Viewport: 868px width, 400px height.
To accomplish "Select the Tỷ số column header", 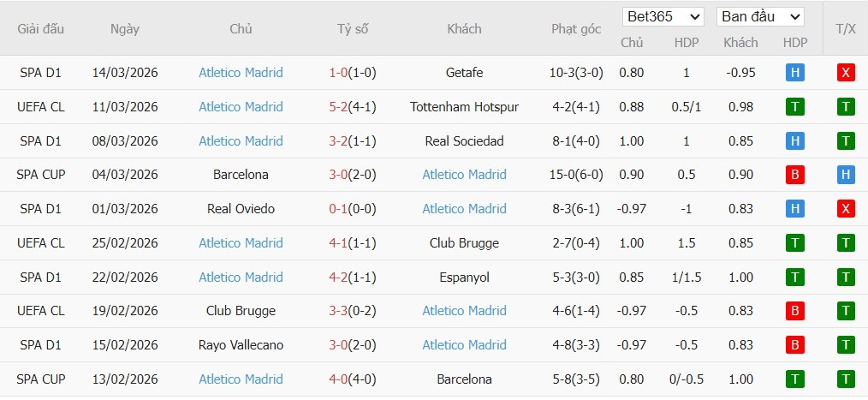I will tap(352, 29).
